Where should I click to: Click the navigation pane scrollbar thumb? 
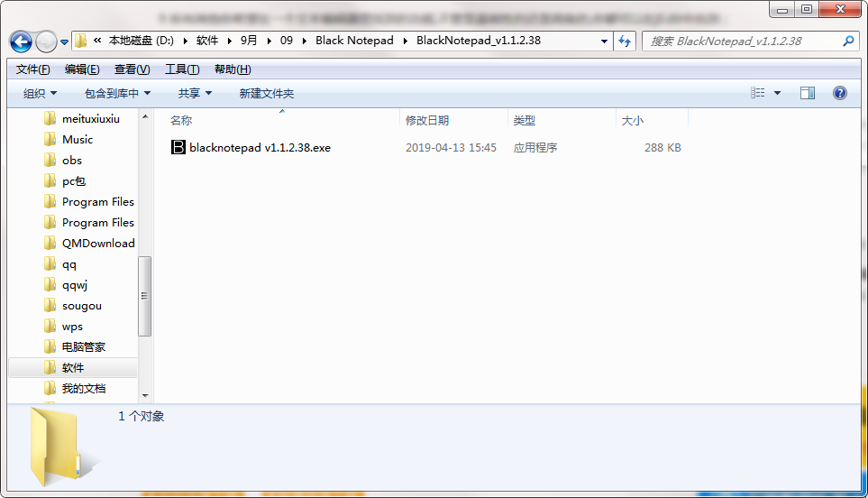point(144,296)
